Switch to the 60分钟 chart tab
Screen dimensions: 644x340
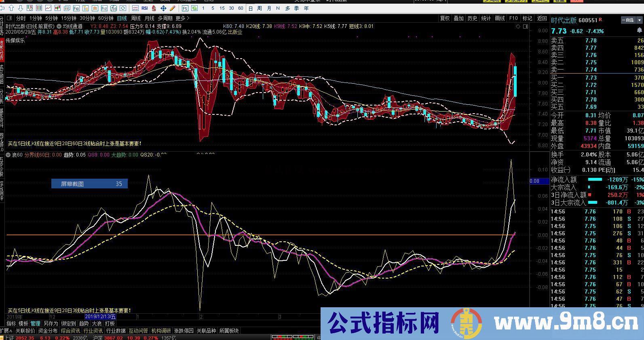(106, 18)
